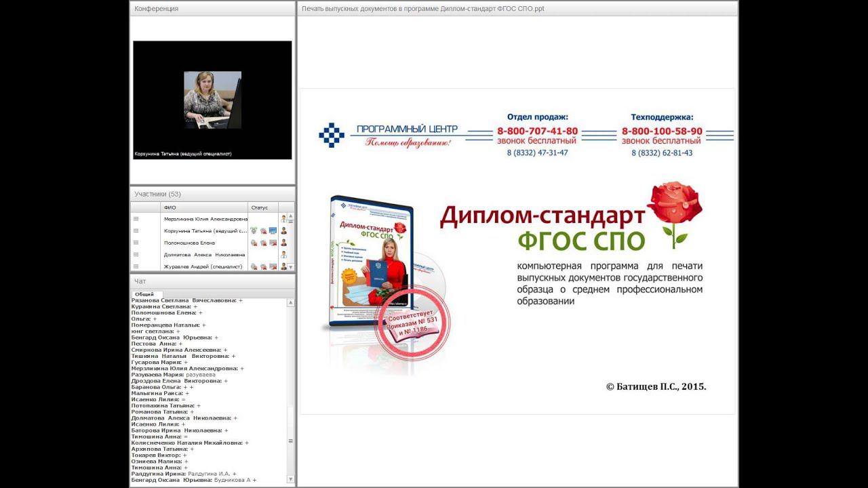The height and width of the screenshot is (488, 868).
Task: Click chat panel vertical scrollbar
Action: point(291,390)
